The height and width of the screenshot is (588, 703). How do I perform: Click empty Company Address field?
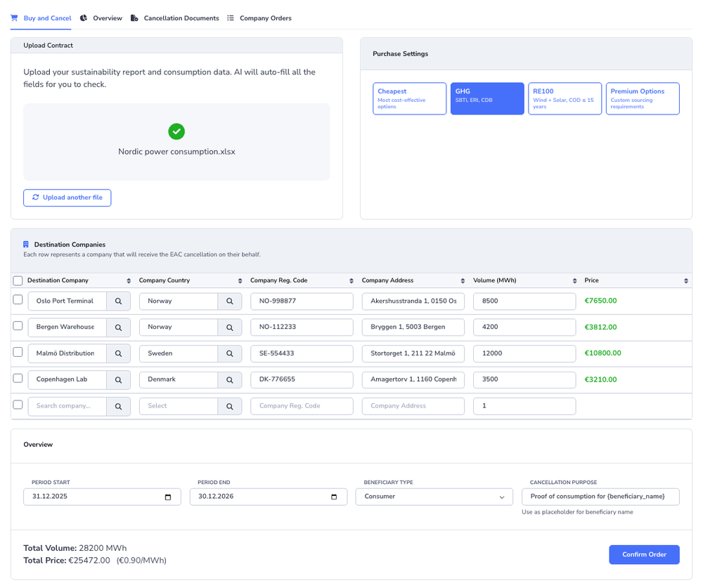[413, 407]
